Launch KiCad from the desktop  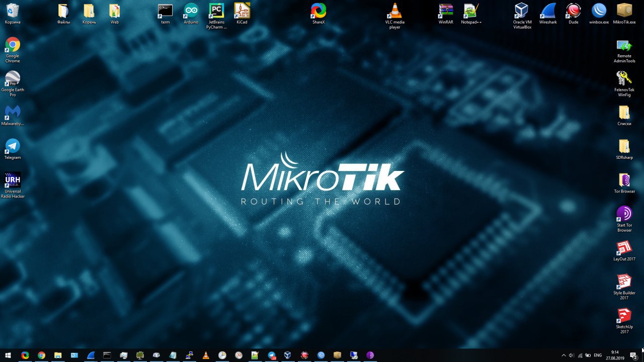point(242,14)
